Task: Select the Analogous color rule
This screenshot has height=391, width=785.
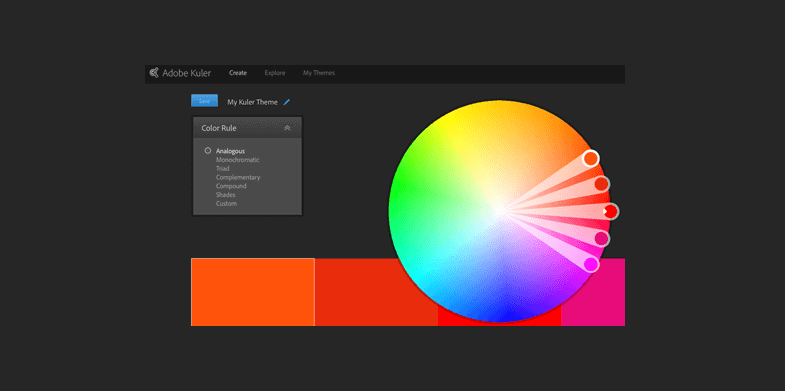Action: click(x=230, y=151)
